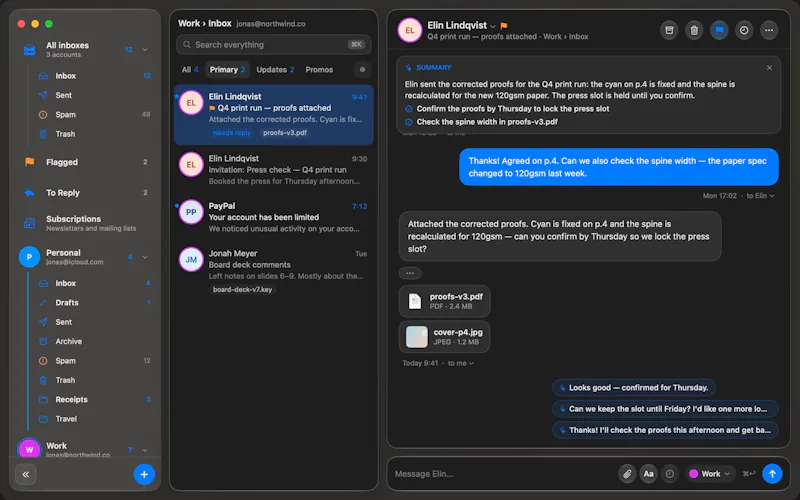Open the Inbox under All inboxes
Image resolution: width=800 pixels, height=500 pixels.
[x=95, y=76]
